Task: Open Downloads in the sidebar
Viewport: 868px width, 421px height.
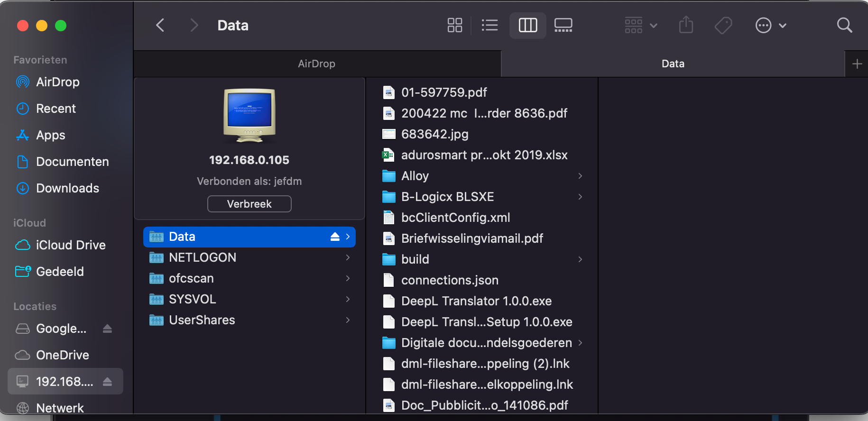Action: coord(67,188)
